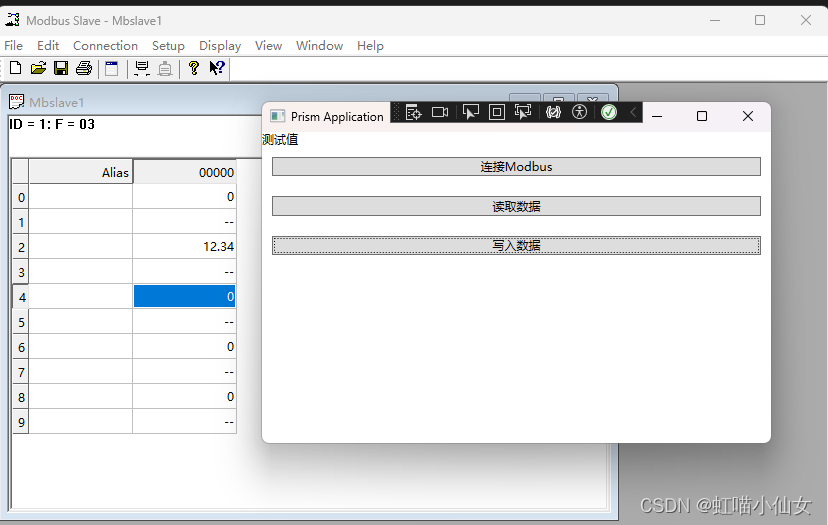Click the New document toolbar icon
This screenshot has width=828, height=525.
point(15,68)
